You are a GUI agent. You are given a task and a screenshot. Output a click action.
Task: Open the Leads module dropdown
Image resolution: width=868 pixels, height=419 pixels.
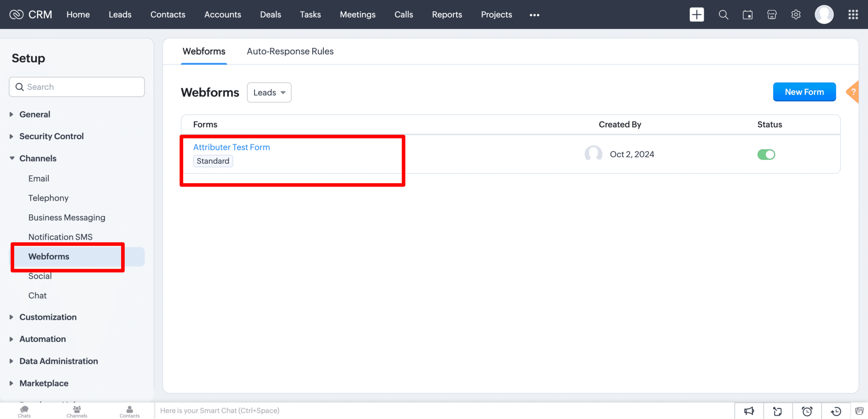click(x=269, y=92)
